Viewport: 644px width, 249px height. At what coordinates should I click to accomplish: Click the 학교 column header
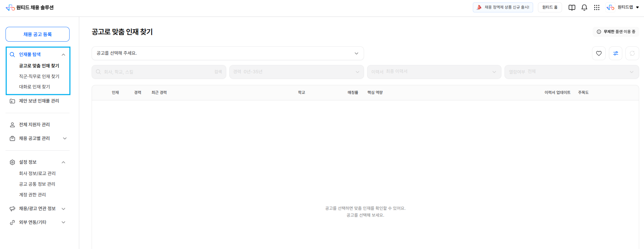click(302, 93)
